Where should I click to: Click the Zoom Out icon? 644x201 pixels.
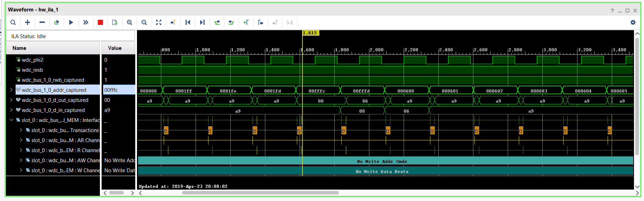tap(144, 23)
